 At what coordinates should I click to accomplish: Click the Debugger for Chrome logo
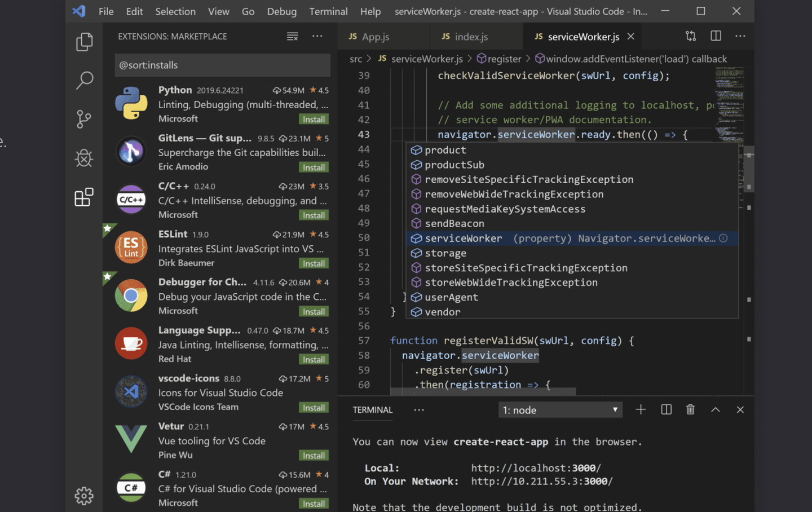131,295
